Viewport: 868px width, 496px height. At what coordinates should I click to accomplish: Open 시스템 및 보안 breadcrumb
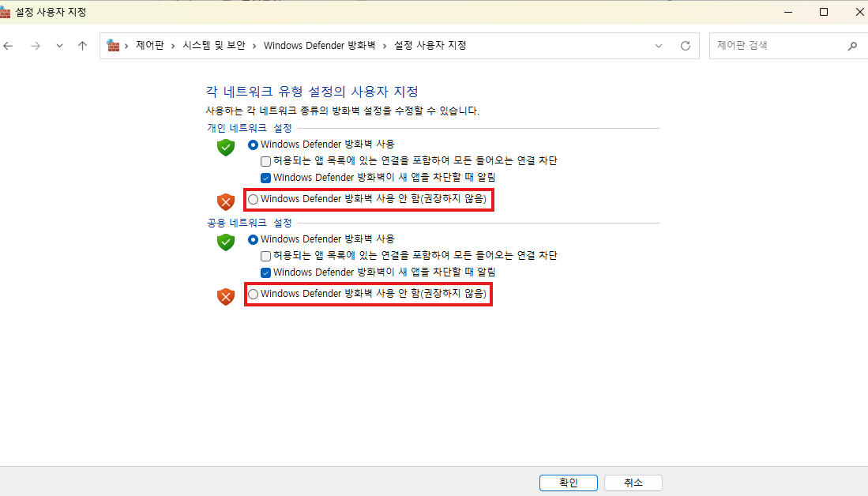(x=214, y=45)
